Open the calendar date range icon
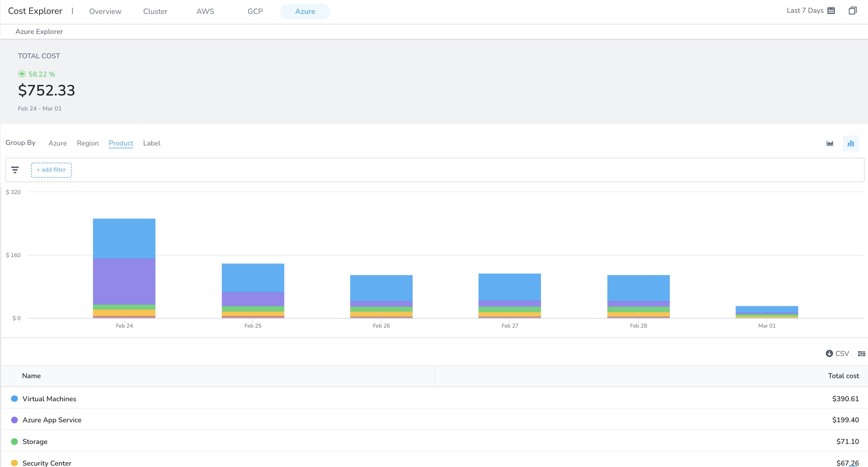The width and height of the screenshot is (868, 467). click(831, 11)
